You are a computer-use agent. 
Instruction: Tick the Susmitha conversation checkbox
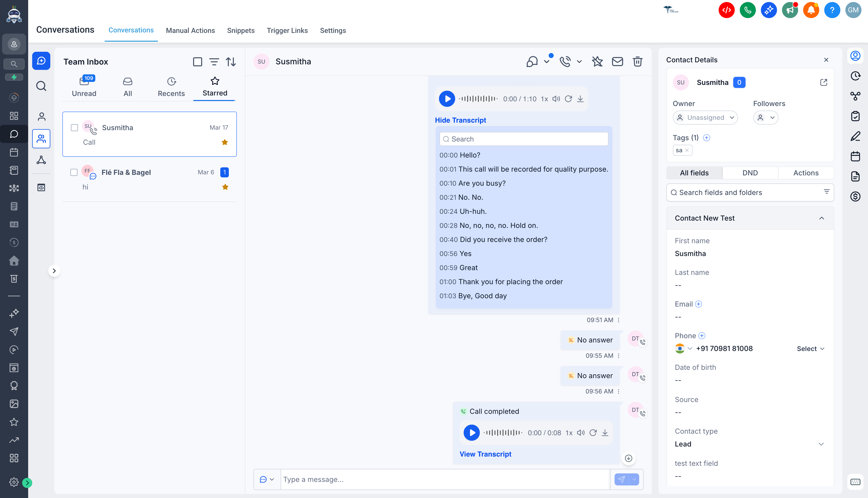point(74,128)
